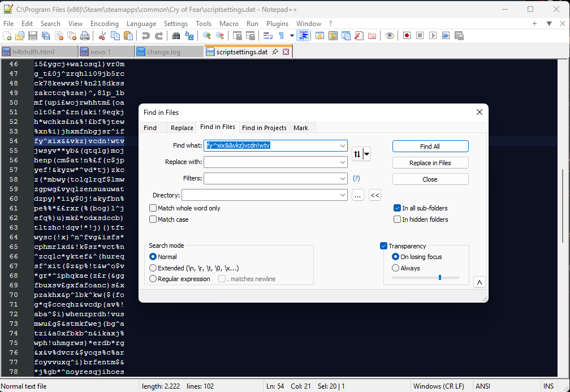Click the Close document toolbar icon
This screenshot has width=570, height=392.
click(59, 36)
